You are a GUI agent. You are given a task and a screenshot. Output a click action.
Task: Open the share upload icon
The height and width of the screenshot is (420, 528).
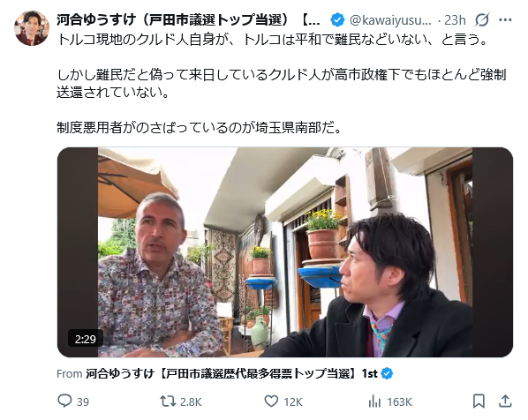point(505,401)
